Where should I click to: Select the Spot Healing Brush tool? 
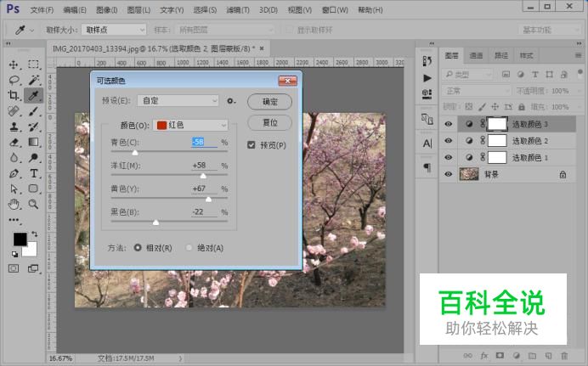click(14, 111)
